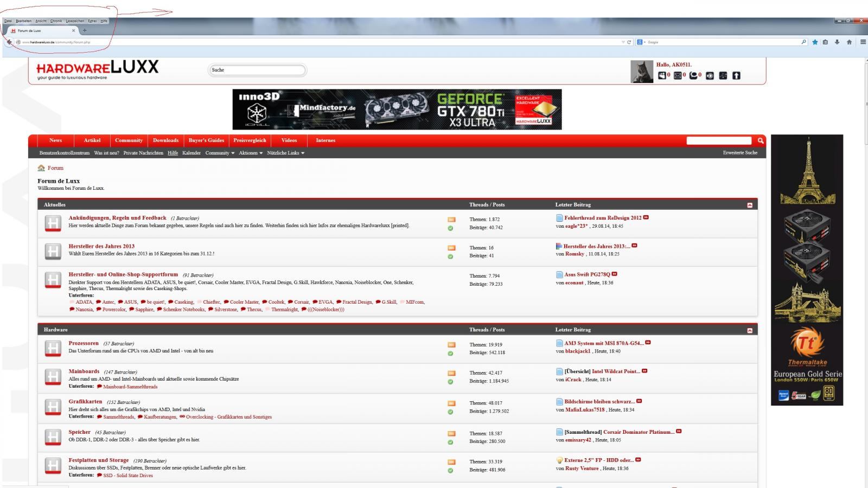Jump to last post arrow for Asus Swift PG278Q

(x=614, y=274)
